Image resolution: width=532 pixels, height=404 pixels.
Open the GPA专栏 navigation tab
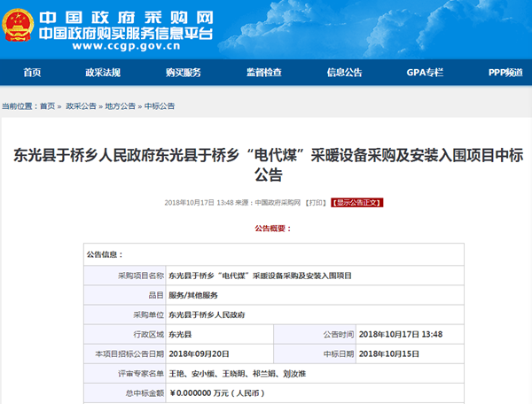tap(425, 73)
